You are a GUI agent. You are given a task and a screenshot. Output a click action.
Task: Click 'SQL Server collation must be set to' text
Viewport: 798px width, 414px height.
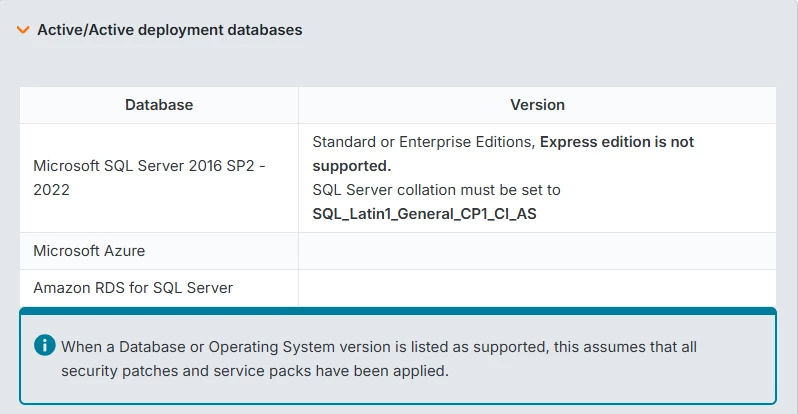tap(436, 190)
